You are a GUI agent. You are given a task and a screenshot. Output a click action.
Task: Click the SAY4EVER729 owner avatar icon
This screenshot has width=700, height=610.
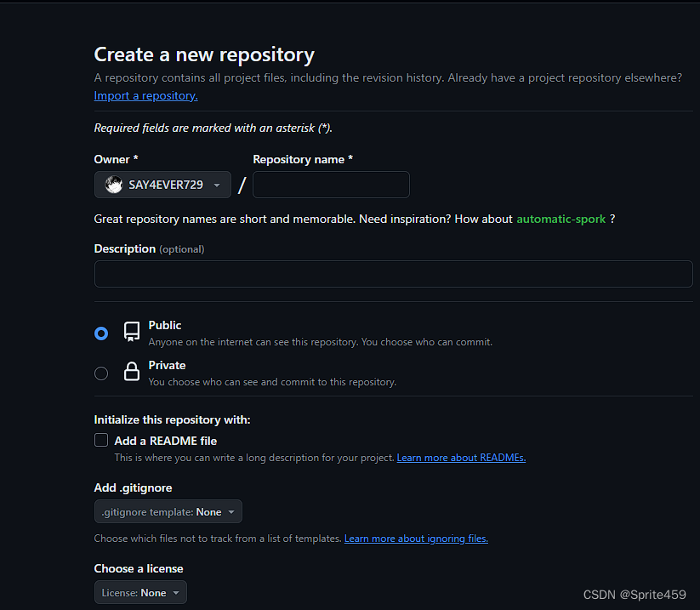pyautogui.click(x=114, y=185)
